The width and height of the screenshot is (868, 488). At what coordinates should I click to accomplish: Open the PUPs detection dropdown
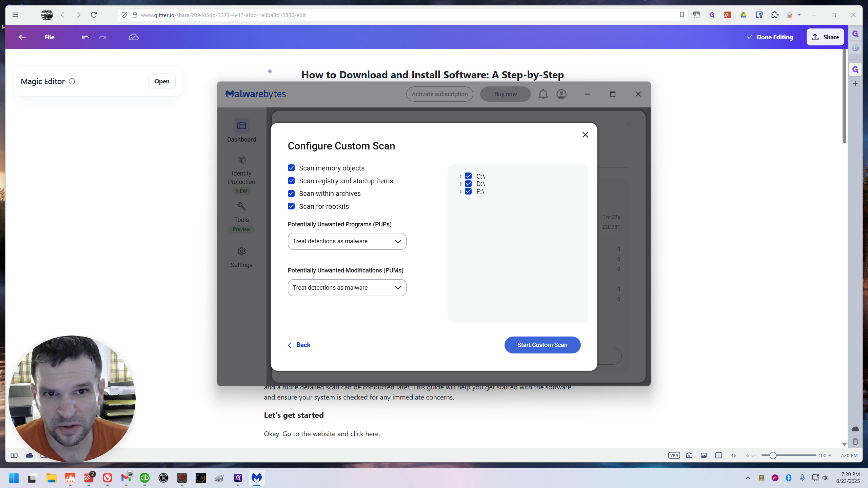pyautogui.click(x=347, y=241)
